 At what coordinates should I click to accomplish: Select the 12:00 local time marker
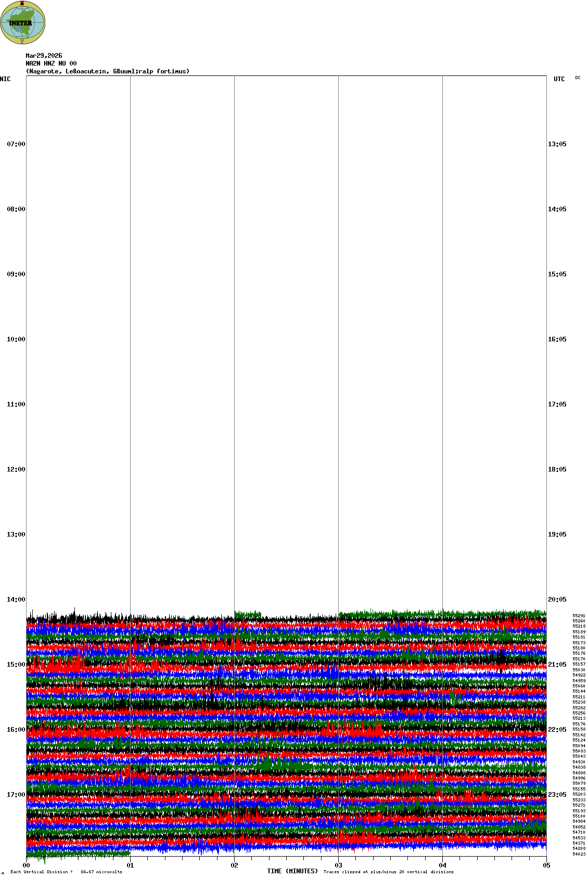coord(16,469)
